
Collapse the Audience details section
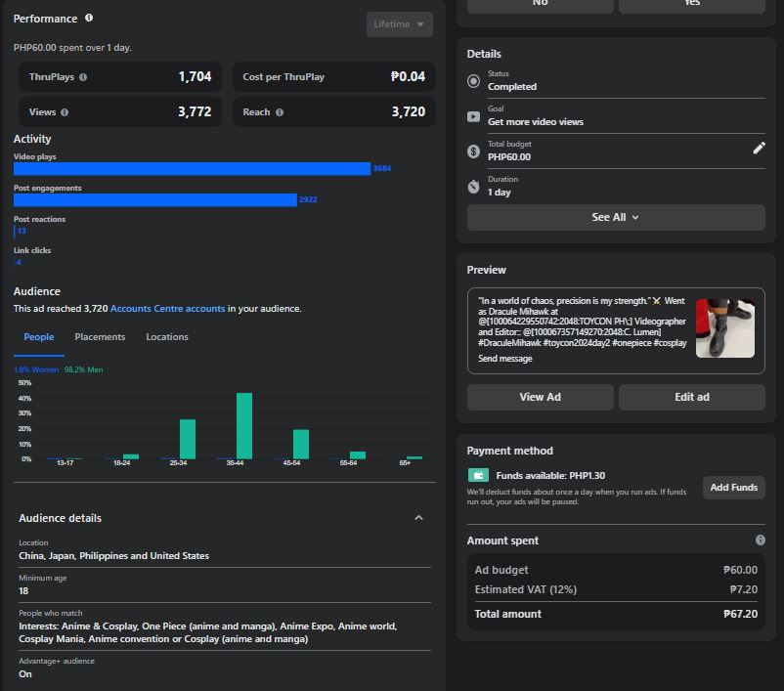tap(418, 518)
